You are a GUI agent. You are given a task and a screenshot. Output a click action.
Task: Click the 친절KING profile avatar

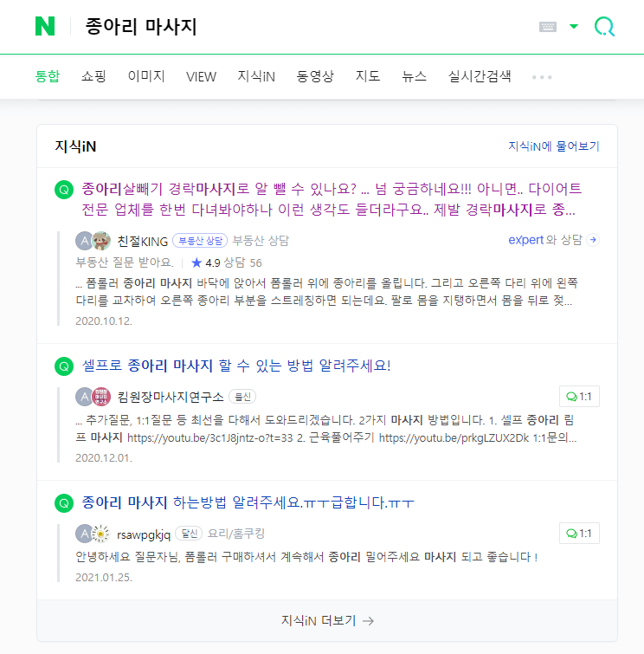point(101,241)
